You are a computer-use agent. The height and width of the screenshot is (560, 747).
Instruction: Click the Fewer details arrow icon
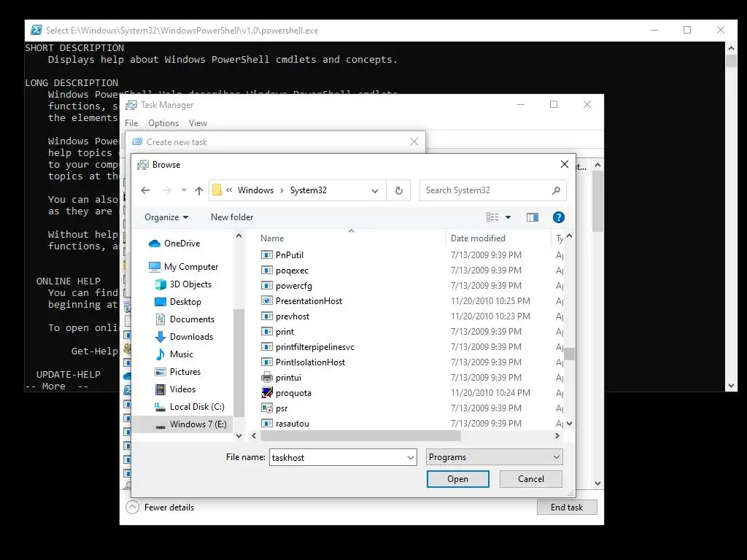133,507
